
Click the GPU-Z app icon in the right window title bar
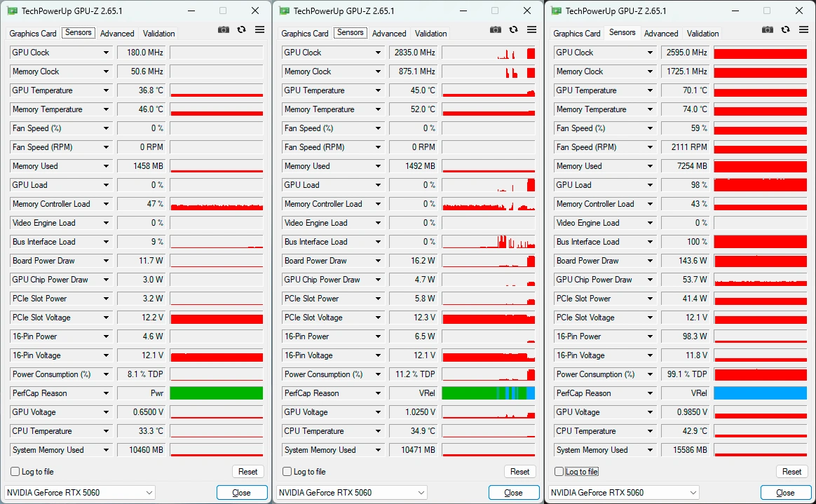[x=557, y=11]
